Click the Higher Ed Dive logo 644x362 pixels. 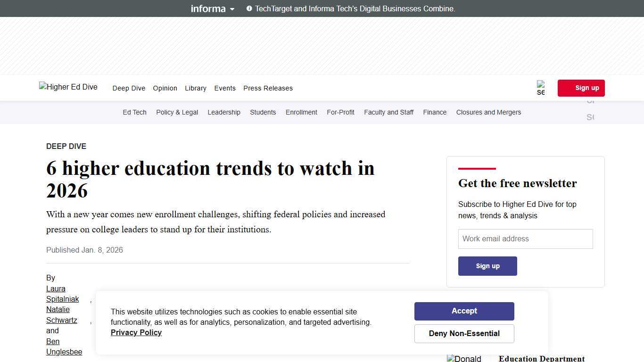(68, 87)
